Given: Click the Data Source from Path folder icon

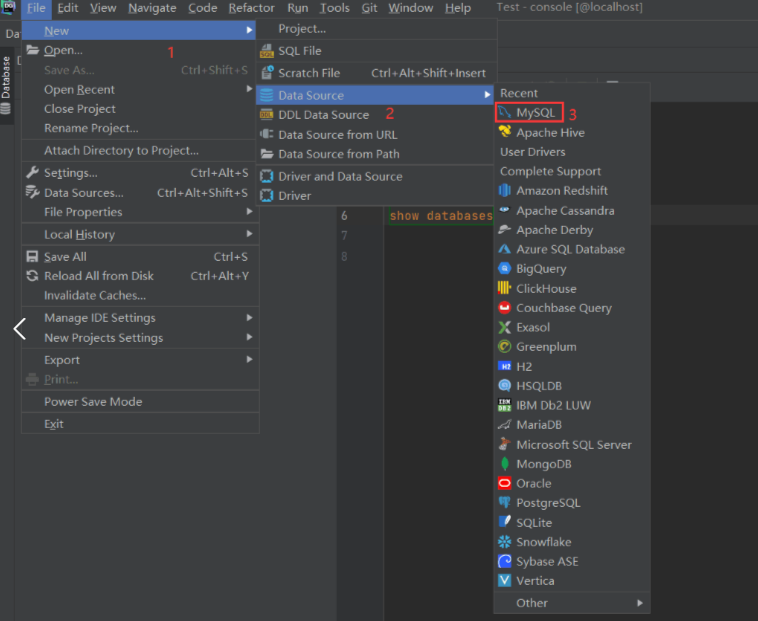Looking at the screenshot, I should tap(267, 154).
